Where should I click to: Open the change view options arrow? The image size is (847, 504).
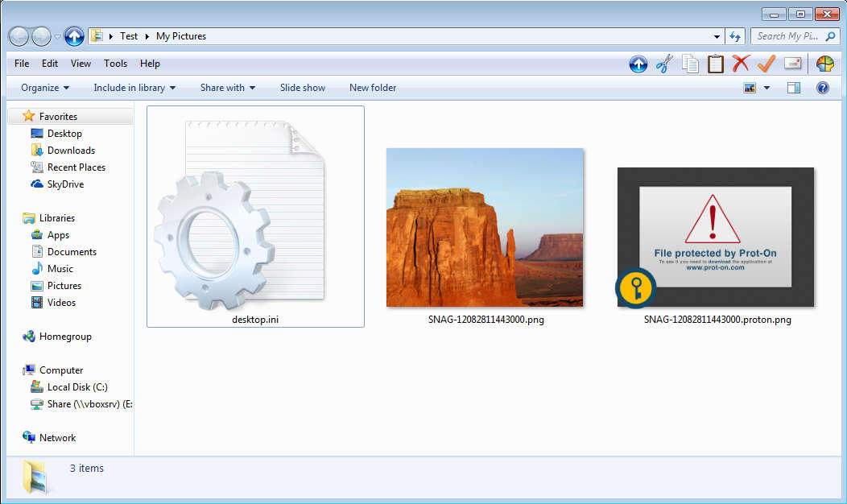pyautogui.click(x=766, y=88)
